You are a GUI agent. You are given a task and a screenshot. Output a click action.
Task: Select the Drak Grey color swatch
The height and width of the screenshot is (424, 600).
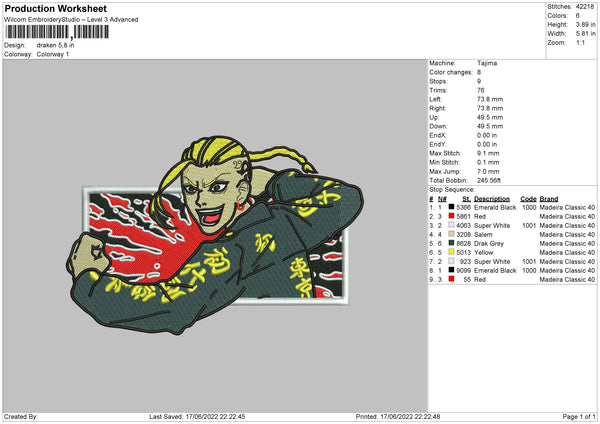(451, 243)
